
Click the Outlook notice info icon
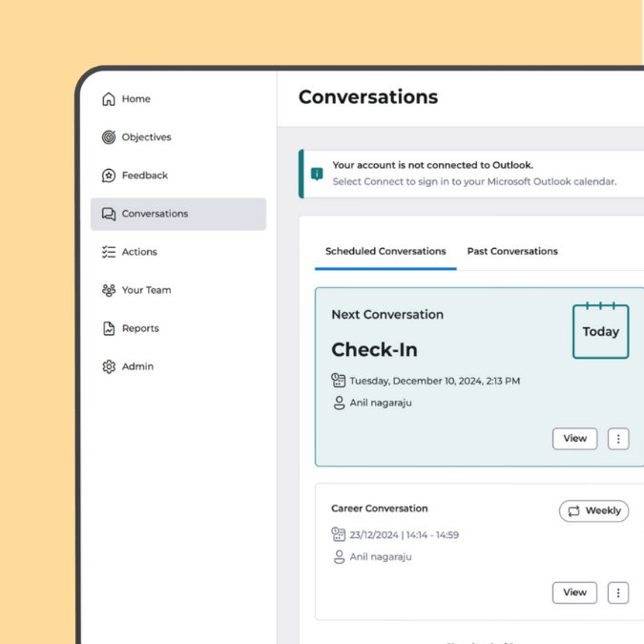click(317, 174)
